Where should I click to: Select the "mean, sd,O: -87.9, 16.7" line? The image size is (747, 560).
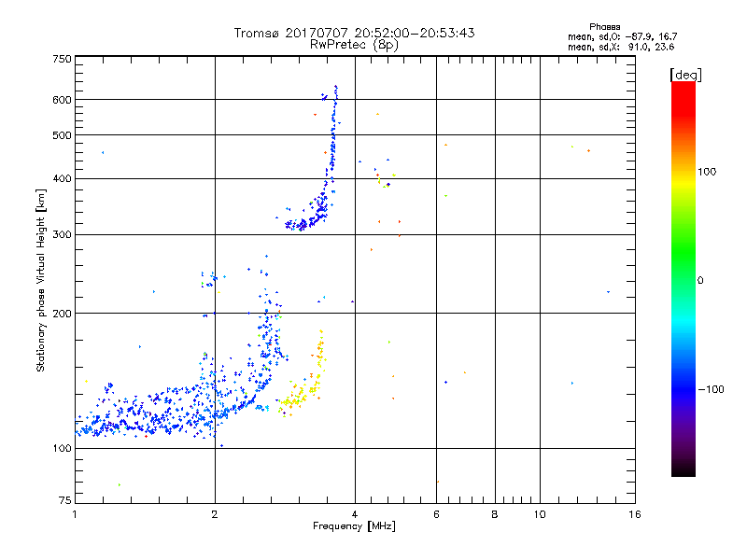pos(622,36)
